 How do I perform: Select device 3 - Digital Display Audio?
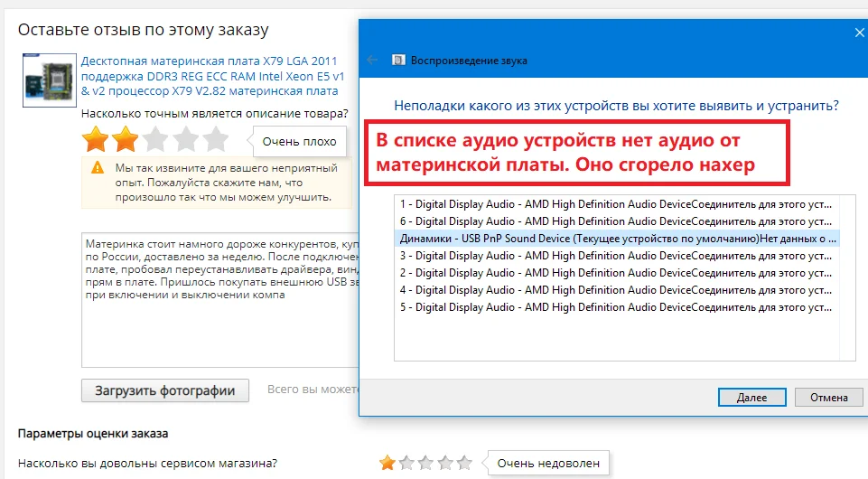[617, 256]
